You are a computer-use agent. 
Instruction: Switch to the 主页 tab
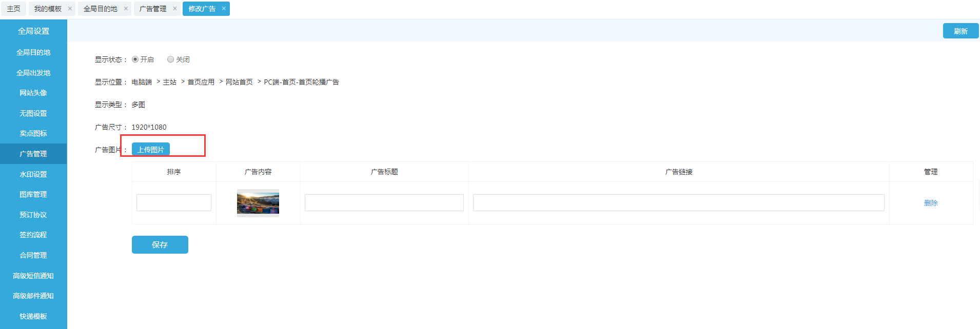pyautogui.click(x=14, y=9)
